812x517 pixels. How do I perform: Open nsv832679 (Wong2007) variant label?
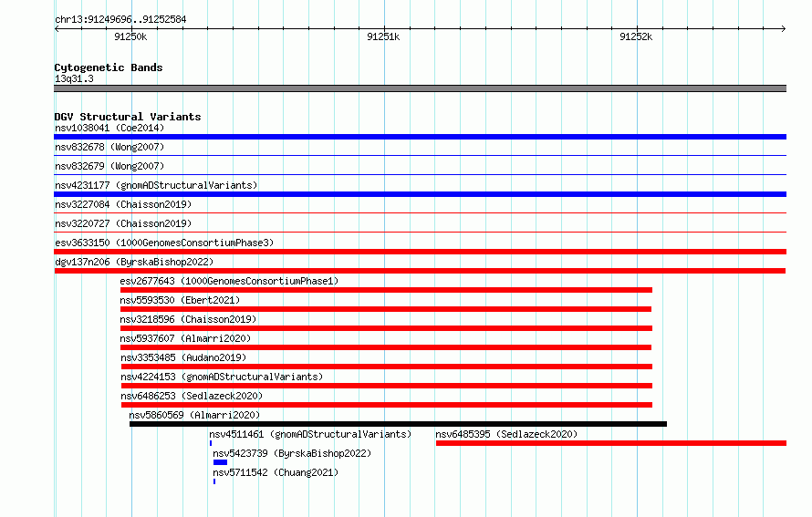pos(109,166)
